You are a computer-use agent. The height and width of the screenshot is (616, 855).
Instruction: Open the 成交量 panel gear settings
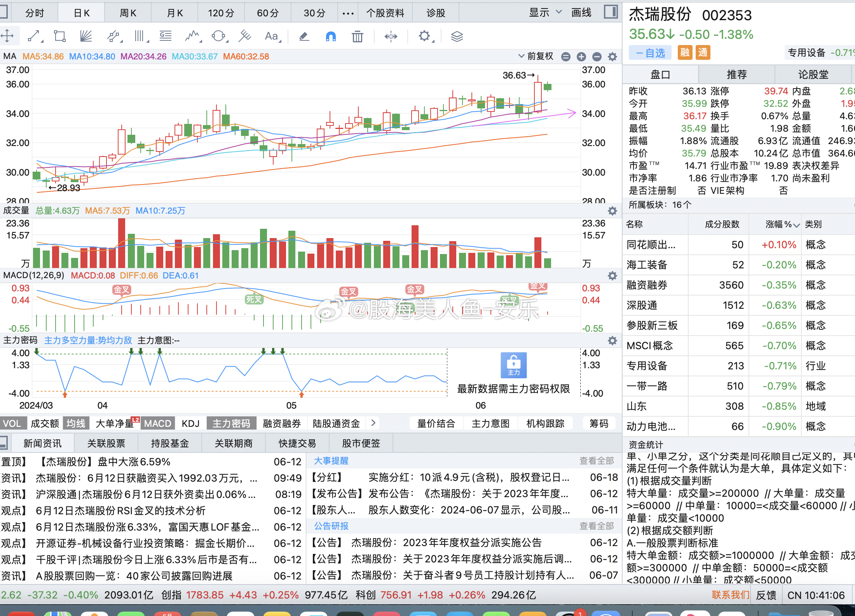coord(612,211)
